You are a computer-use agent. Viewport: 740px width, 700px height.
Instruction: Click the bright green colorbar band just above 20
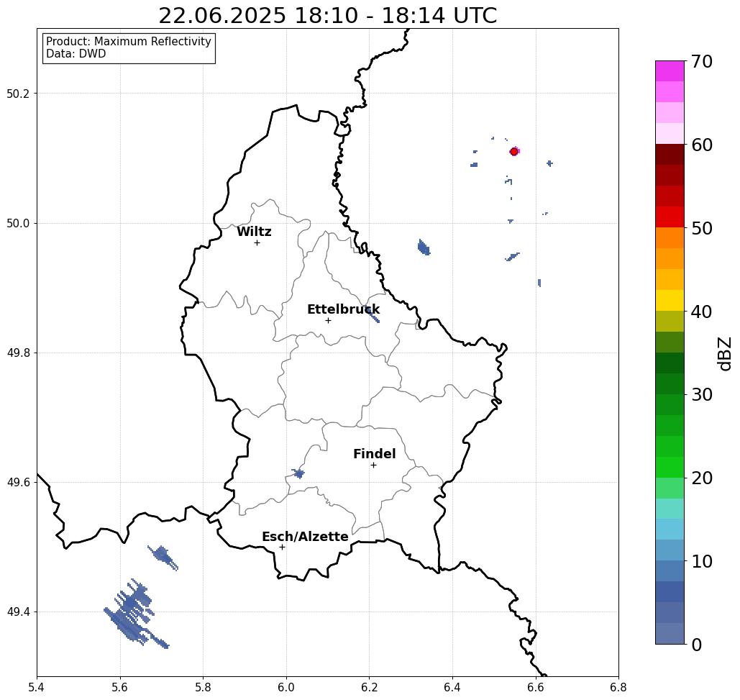click(670, 467)
